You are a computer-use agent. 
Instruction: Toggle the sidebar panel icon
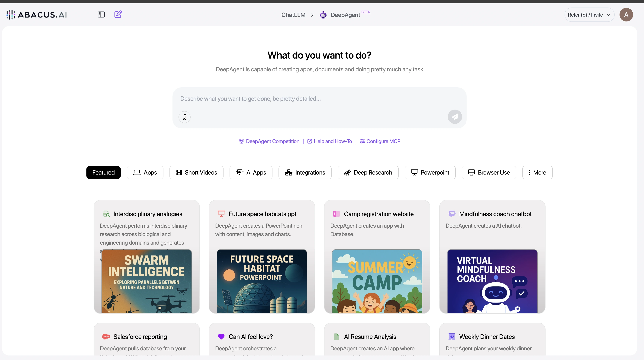pos(101,14)
